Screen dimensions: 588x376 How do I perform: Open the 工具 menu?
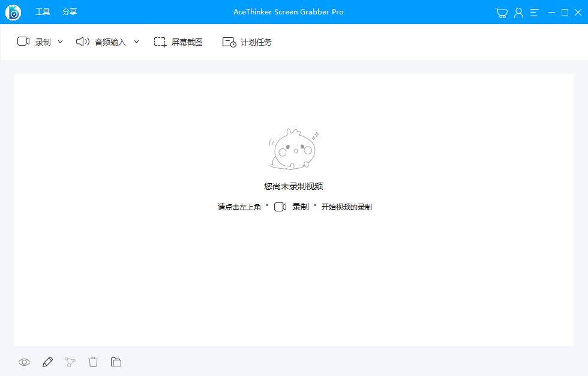pyautogui.click(x=43, y=12)
